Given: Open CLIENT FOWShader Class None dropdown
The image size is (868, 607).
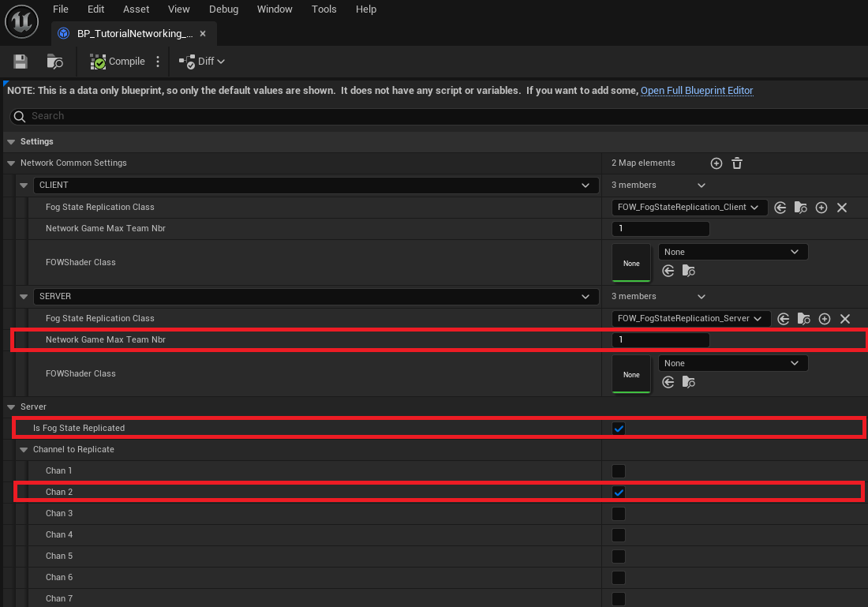Looking at the screenshot, I should point(733,252).
